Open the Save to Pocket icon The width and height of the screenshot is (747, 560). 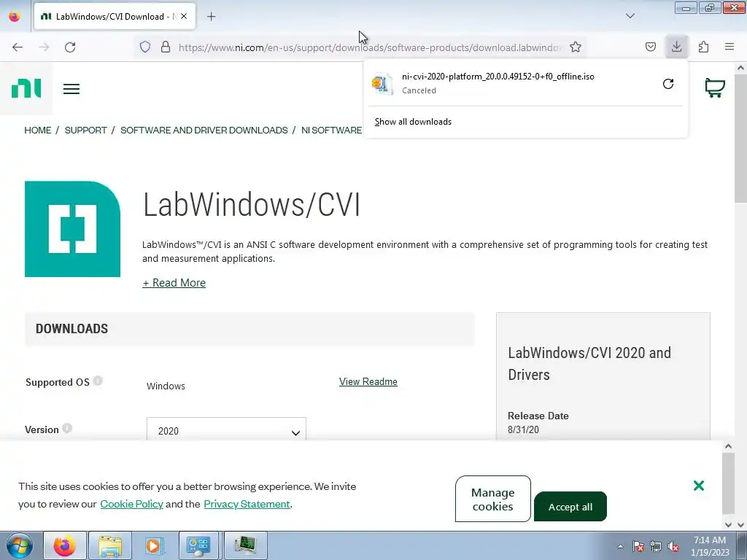tap(650, 47)
